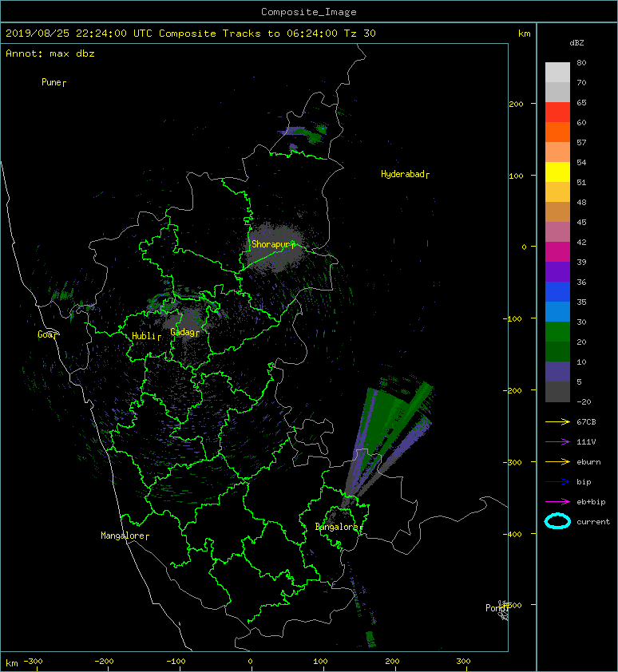Click the 0 tick on the horizontal axis
The height and width of the screenshot is (672, 618).
pos(251,662)
